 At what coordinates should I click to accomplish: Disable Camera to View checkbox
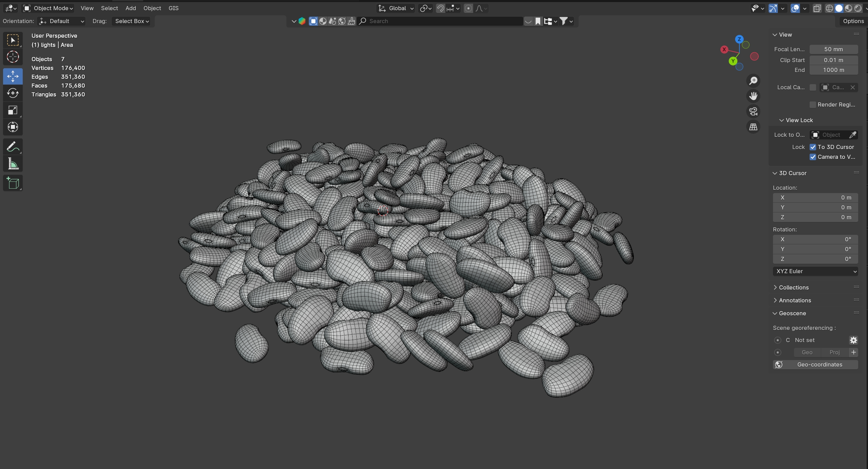pos(813,157)
